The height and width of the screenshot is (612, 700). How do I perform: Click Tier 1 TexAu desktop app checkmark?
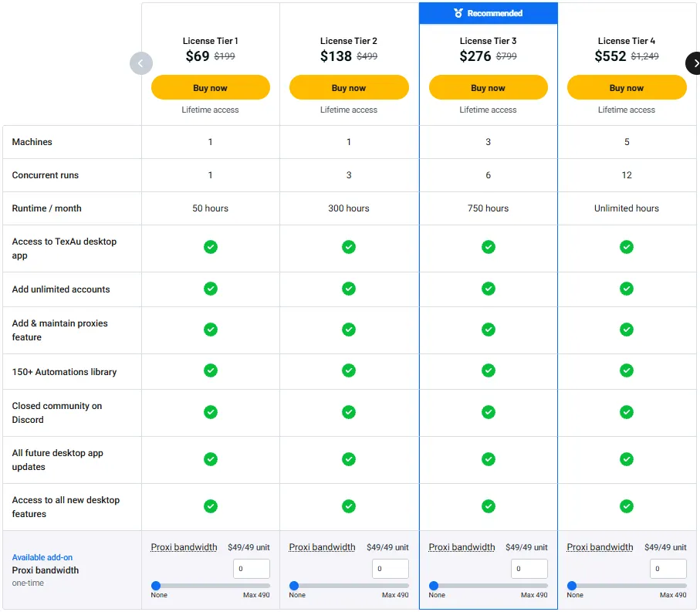click(x=210, y=247)
